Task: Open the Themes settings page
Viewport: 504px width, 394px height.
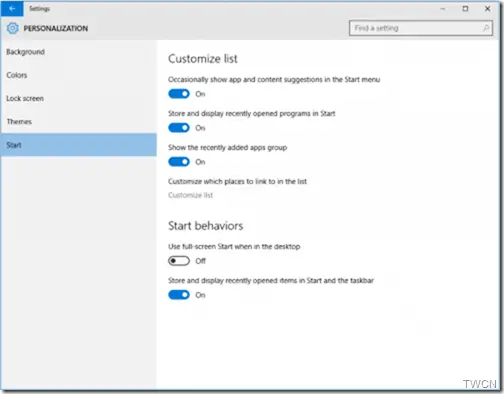Action: tap(78, 122)
